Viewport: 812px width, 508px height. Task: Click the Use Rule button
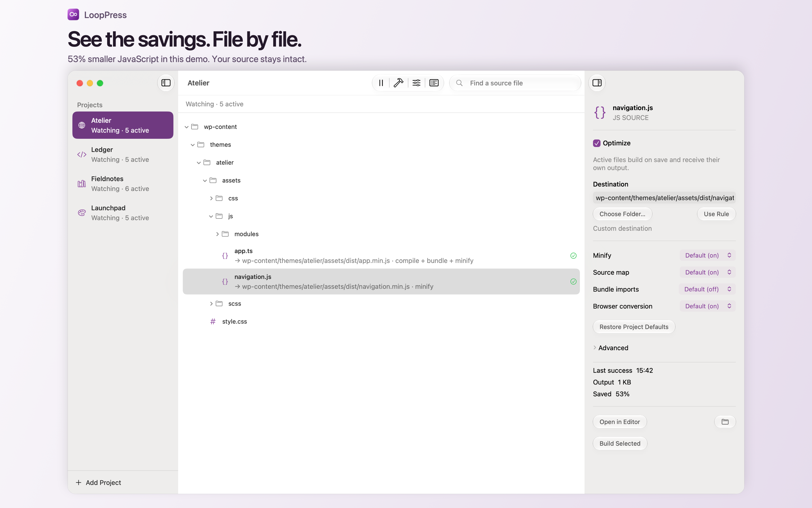coord(716,214)
